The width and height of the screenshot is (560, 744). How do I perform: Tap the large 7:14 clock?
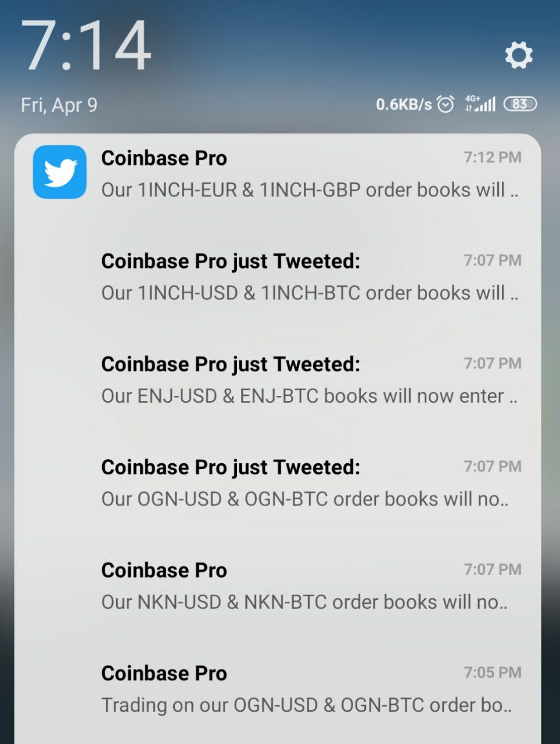tap(86, 46)
